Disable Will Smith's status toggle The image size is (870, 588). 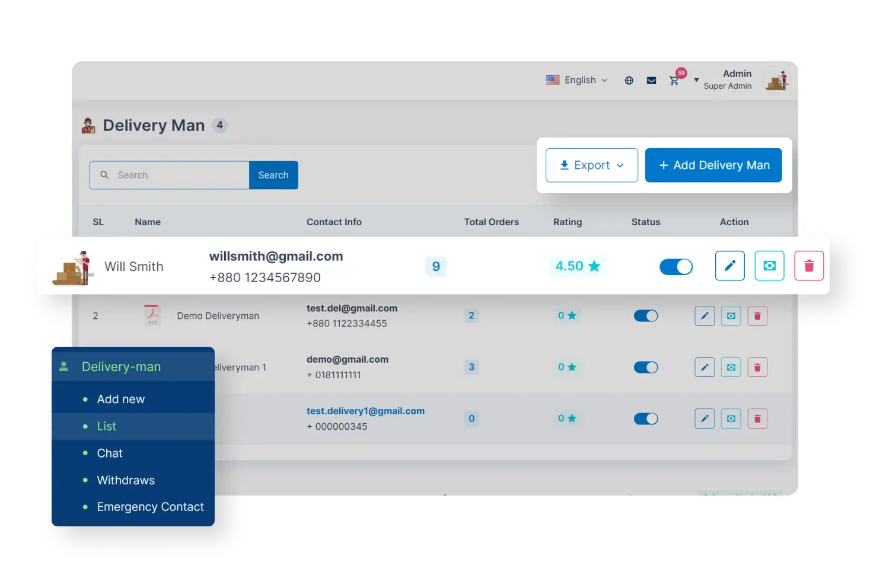[676, 267]
